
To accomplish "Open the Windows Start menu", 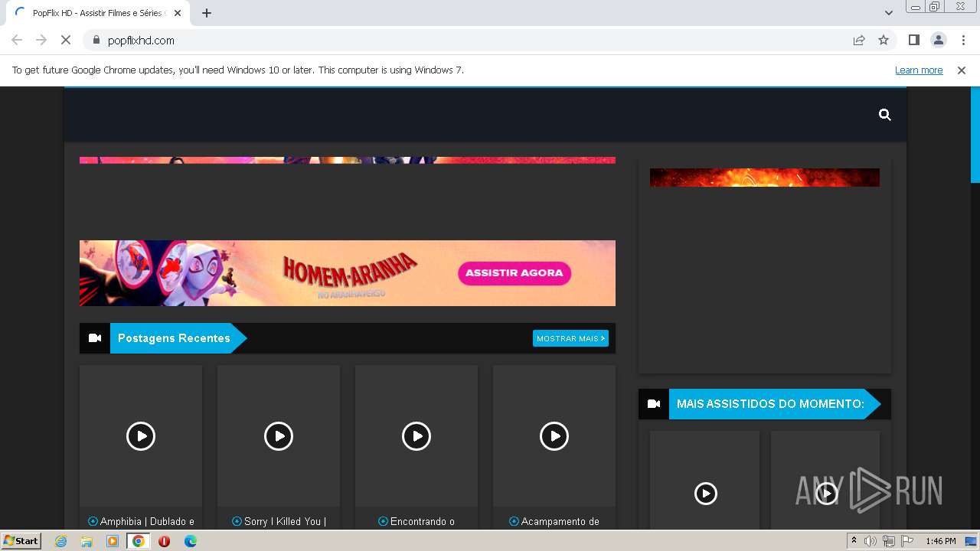I will tap(21, 541).
